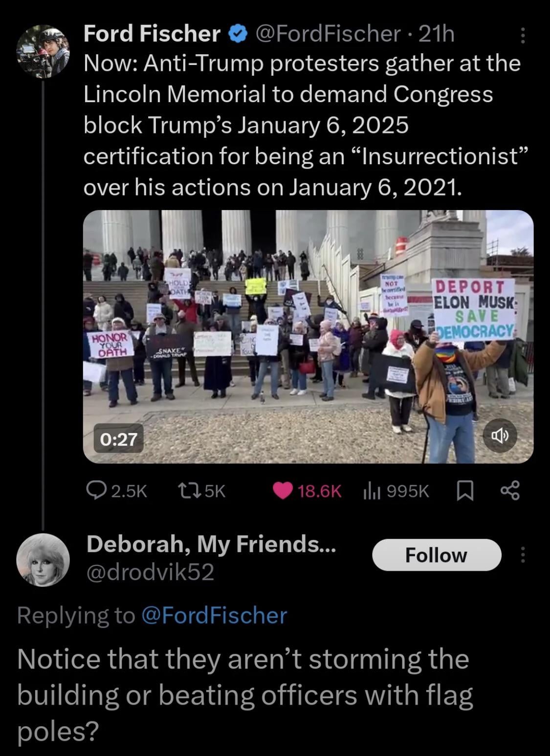This screenshot has height=756, width=550.
Task: Bookmark Ford Fischer's tweet
Action: (464, 491)
